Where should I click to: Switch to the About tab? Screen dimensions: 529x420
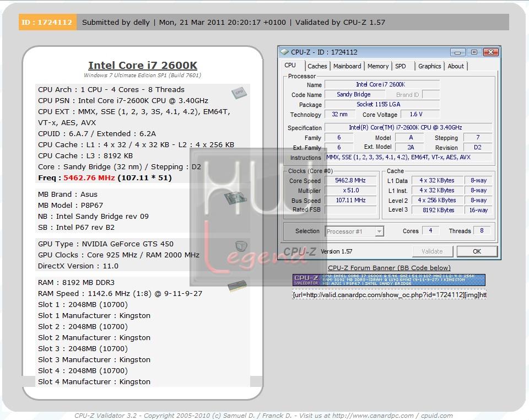point(456,66)
